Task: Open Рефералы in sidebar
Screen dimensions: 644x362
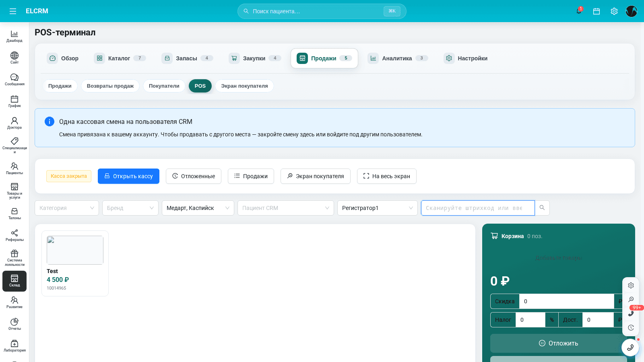Action: 14,235
